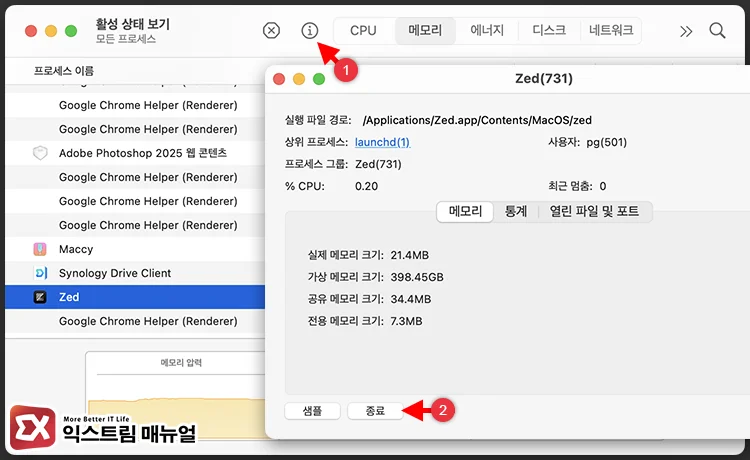
Task: Close the Zed(731) info window
Action: (x=279, y=79)
